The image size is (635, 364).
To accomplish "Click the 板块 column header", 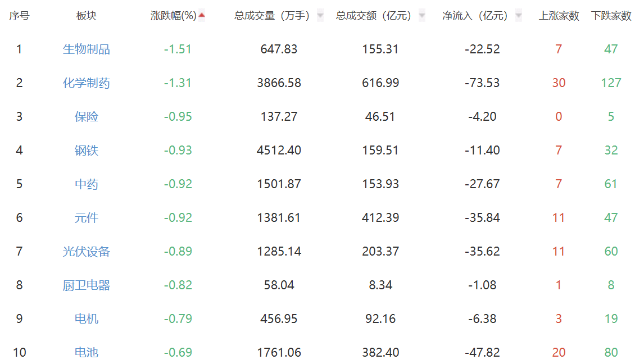I will (x=87, y=16).
